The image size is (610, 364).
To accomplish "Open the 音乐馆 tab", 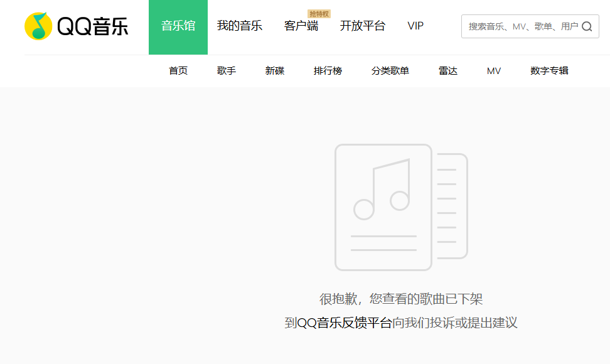I will click(178, 26).
